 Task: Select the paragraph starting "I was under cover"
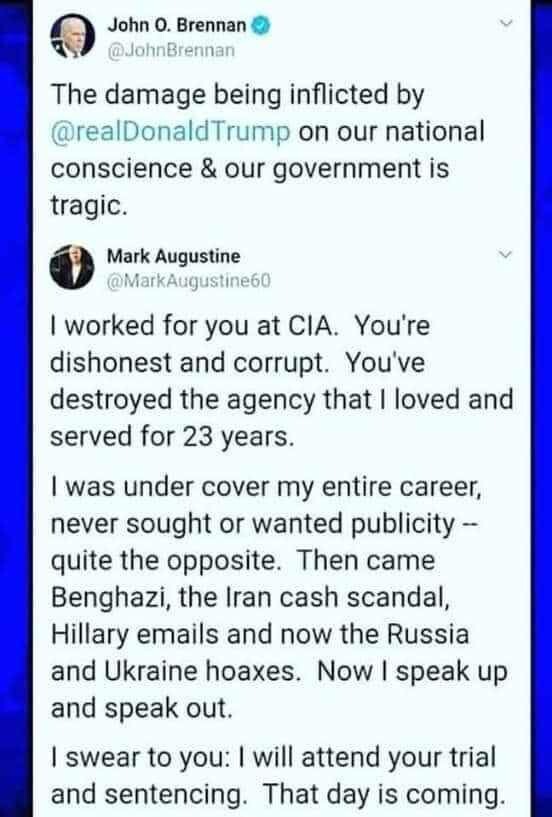tap(279, 597)
